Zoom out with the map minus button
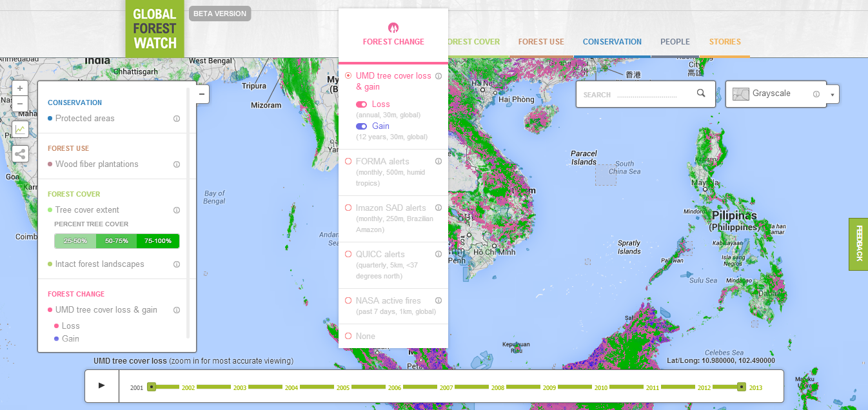This screenshot has width=868, height=410. 20,103
